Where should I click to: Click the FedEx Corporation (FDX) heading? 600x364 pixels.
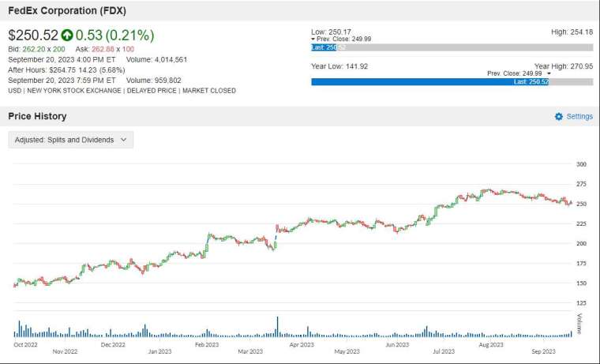tap(67, 11)
